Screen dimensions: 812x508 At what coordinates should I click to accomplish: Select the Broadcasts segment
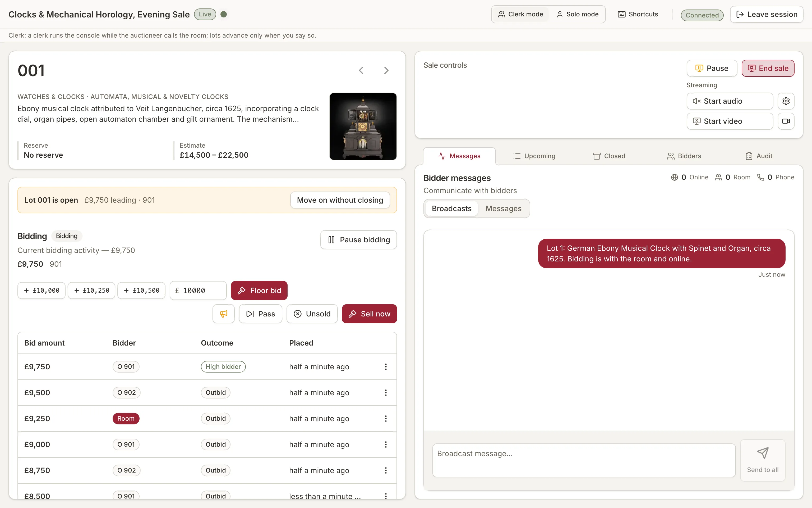click(452, 209)
